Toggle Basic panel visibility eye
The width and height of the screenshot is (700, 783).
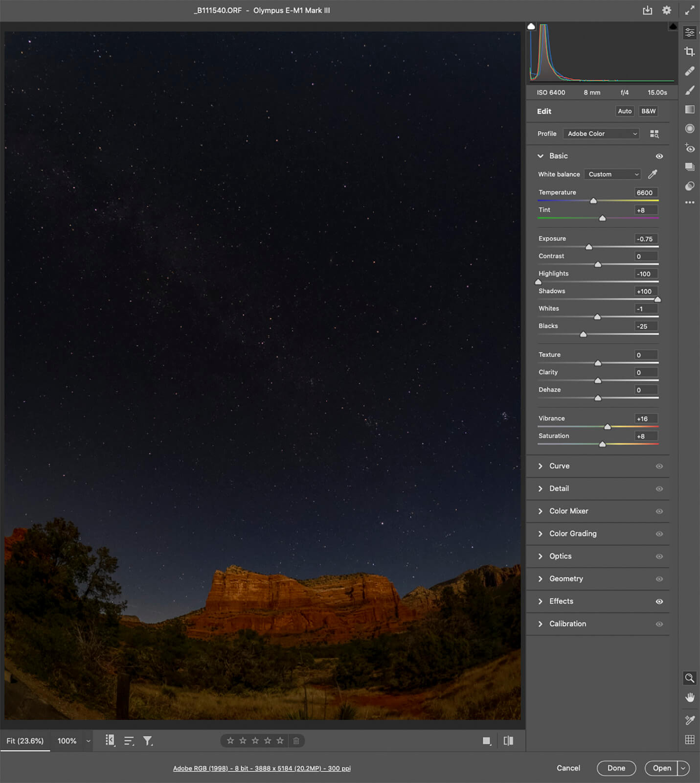659,156
